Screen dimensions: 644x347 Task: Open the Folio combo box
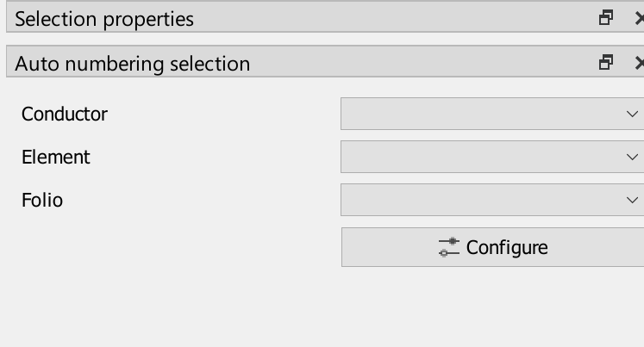pyautogui.click(x=483, y=200)
